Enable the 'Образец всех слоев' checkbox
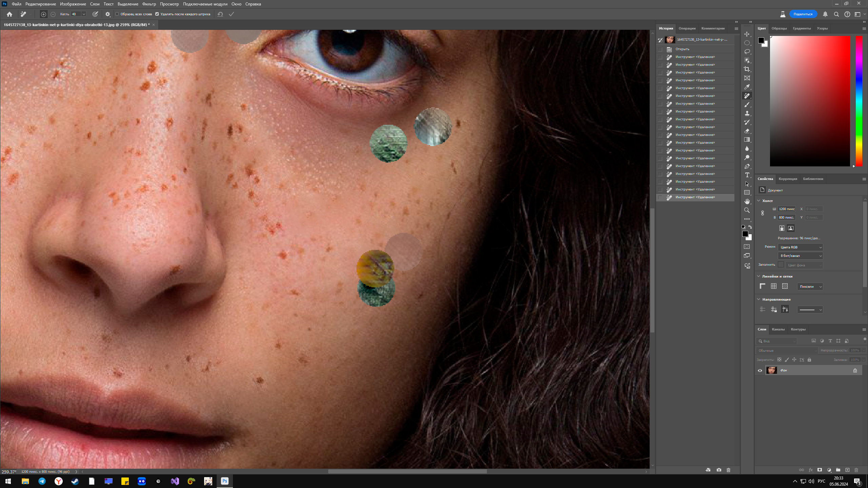The image size is (868, 488). (x=117, y=14)
